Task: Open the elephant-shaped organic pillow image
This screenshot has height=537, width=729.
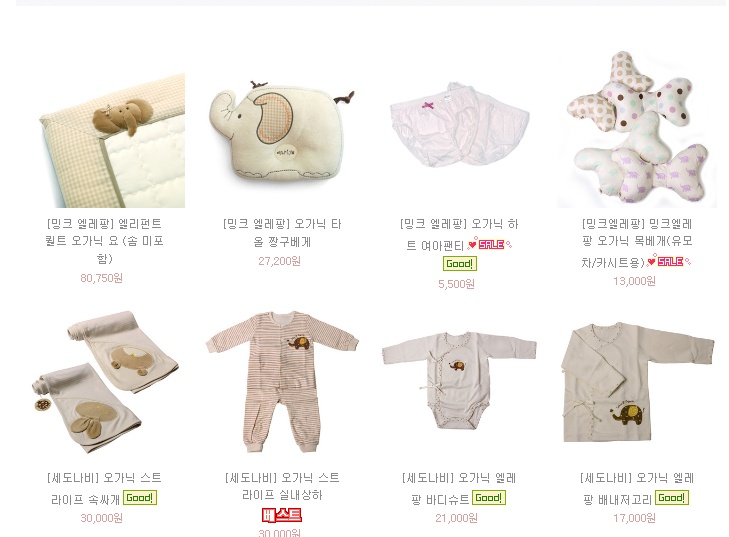Action: (x=282, y=133)
